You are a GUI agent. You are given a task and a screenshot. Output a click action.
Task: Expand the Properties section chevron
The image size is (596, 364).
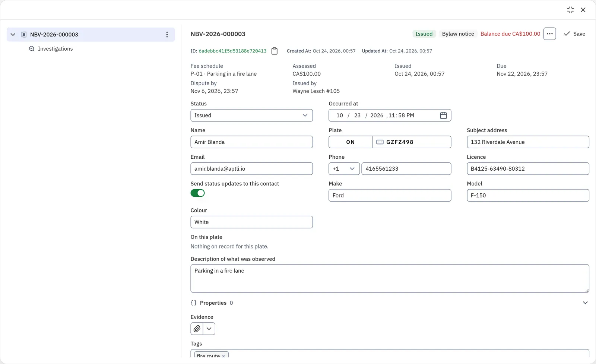[585, 303]
